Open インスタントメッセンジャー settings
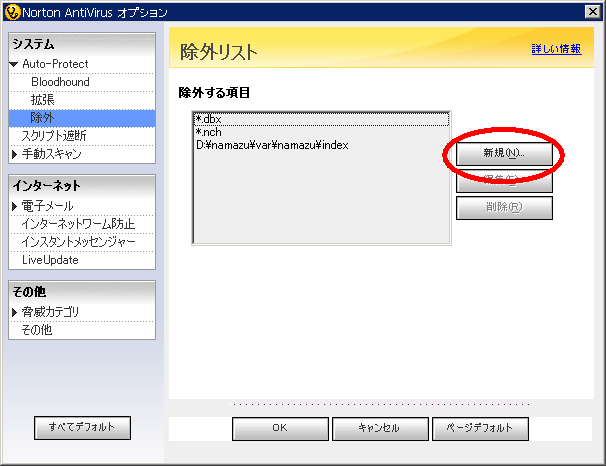The image size is (606, 466). (x=78, y=242)
